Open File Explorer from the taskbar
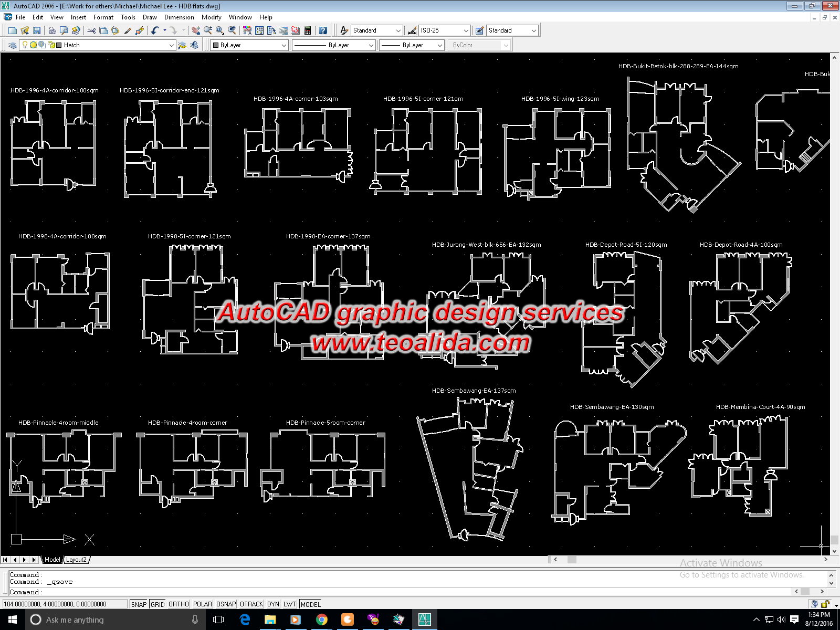 click(270, 619)
